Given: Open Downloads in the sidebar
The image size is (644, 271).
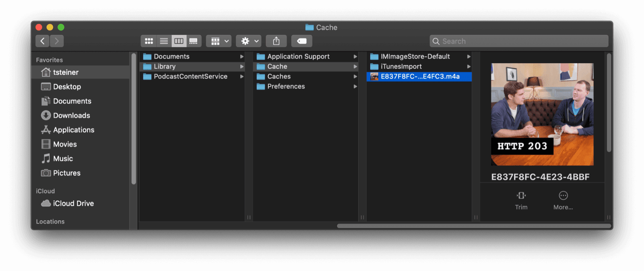Looking at the screenshot, I should pos(71,116).
